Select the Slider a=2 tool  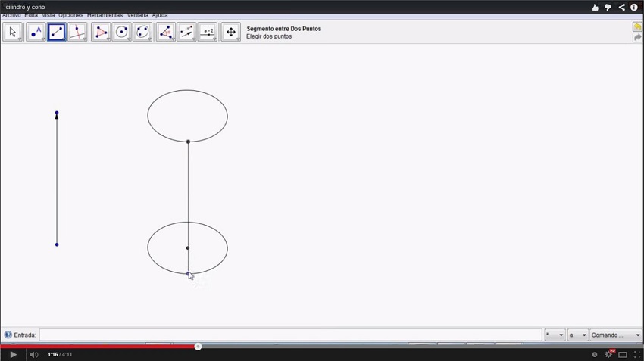[208, 32]
